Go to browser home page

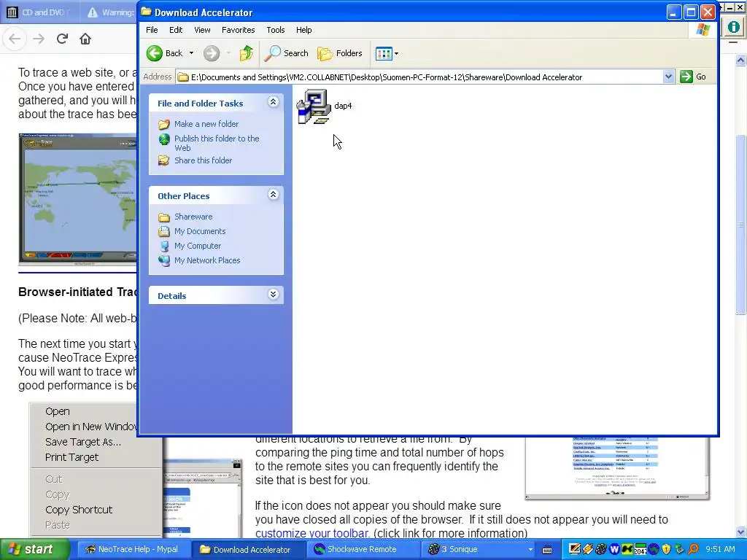(85, 39)
